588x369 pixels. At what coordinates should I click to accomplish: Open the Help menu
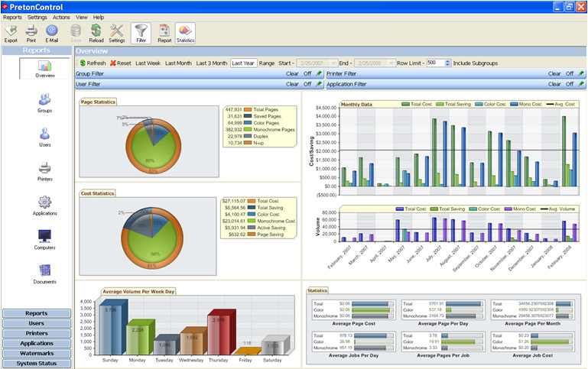[x=99, y=18]
